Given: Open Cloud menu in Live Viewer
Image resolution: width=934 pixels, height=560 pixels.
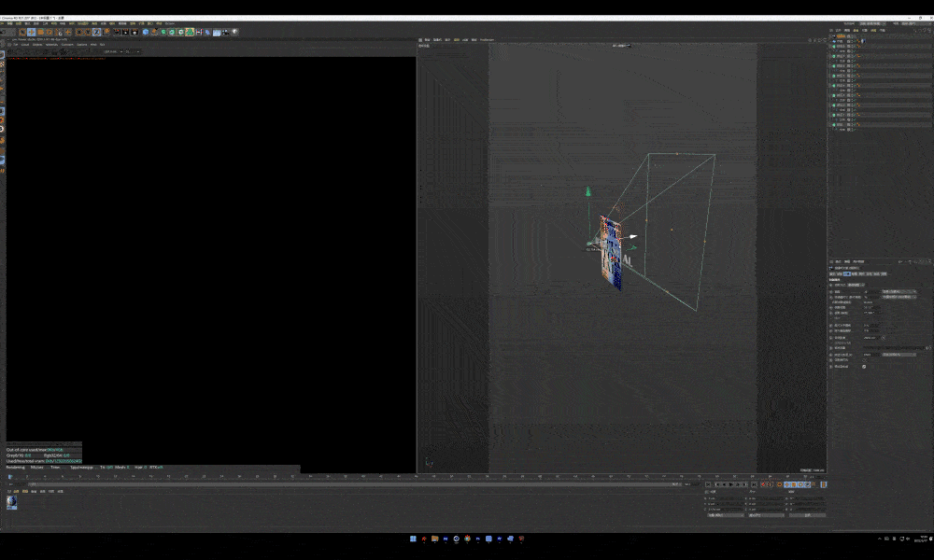Looking at the screenshot, I should (x=25, y=45).
